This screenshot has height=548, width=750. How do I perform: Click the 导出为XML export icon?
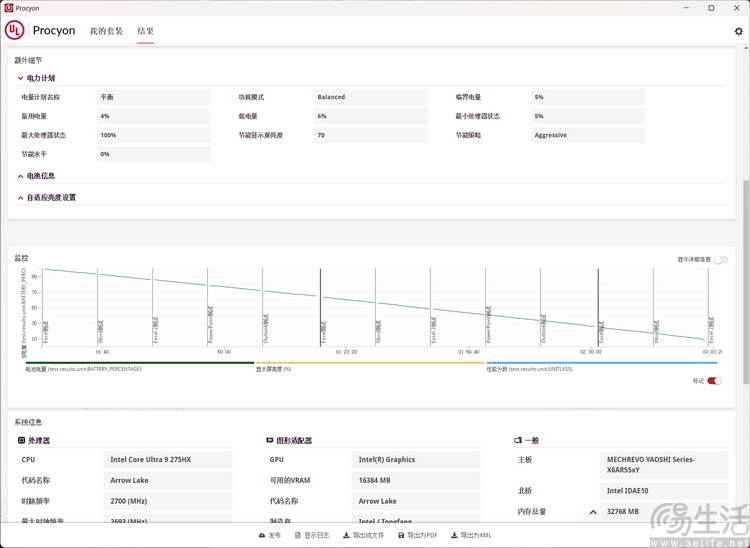point(454,535)
